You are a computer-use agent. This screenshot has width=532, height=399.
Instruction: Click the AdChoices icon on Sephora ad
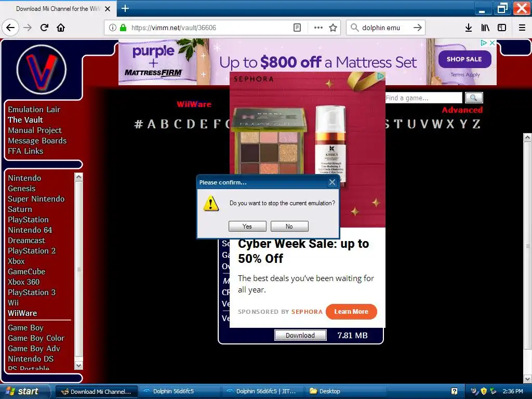[381, 76]
